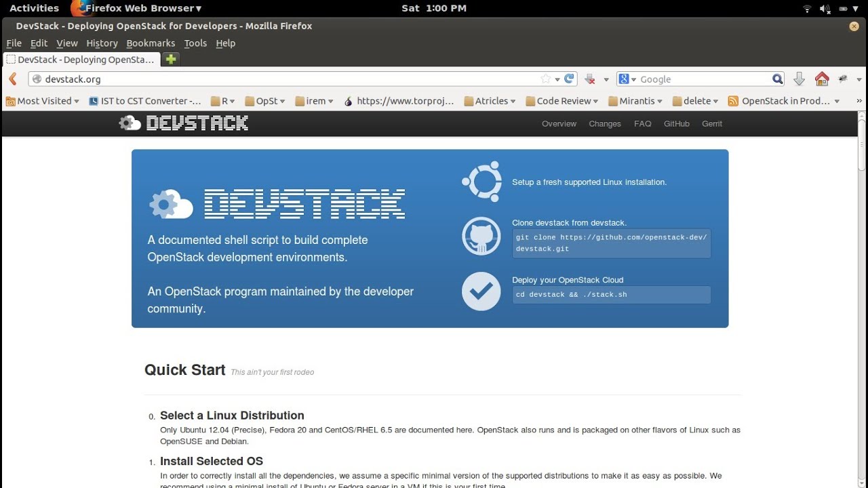Click the Quick Start heading
The height and width of the screenshot is (488, 868).
(x=184, y=370)
